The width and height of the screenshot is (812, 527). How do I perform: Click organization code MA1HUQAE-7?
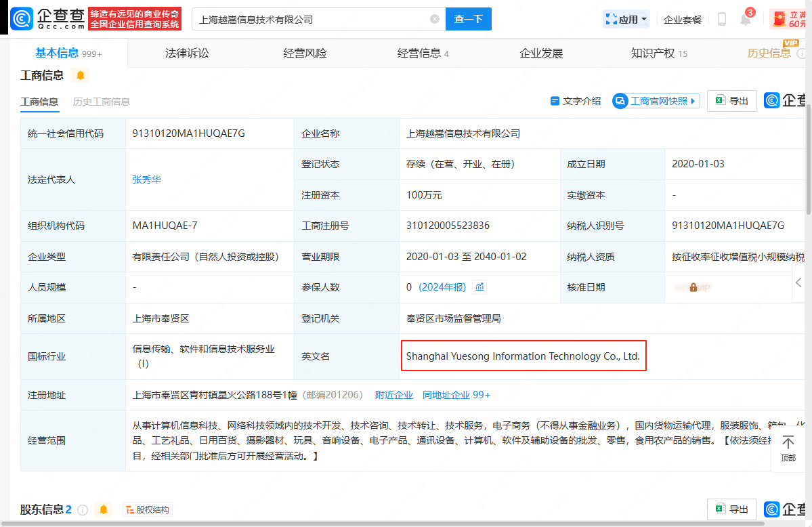(x=165, y=226)
